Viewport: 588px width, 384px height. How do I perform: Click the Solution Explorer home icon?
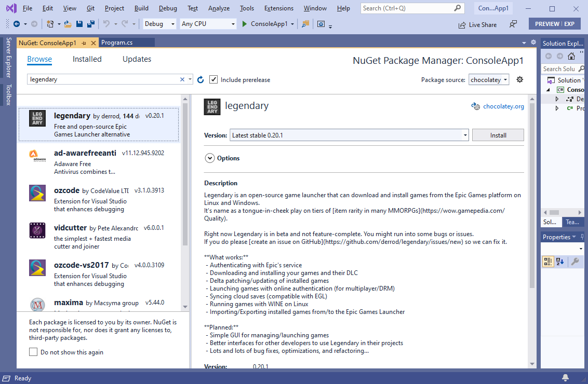[x=571, y=56]
